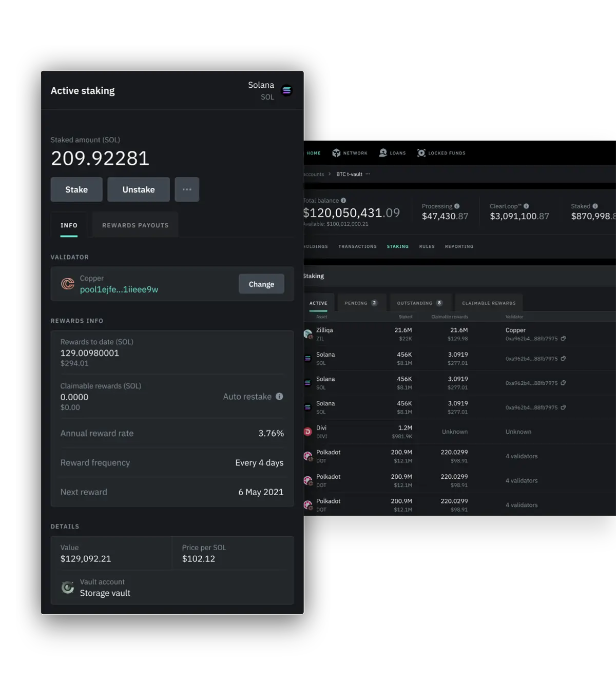Open Locked Funds via its navigation icon

pyautogui.click(x=421, y=153)
